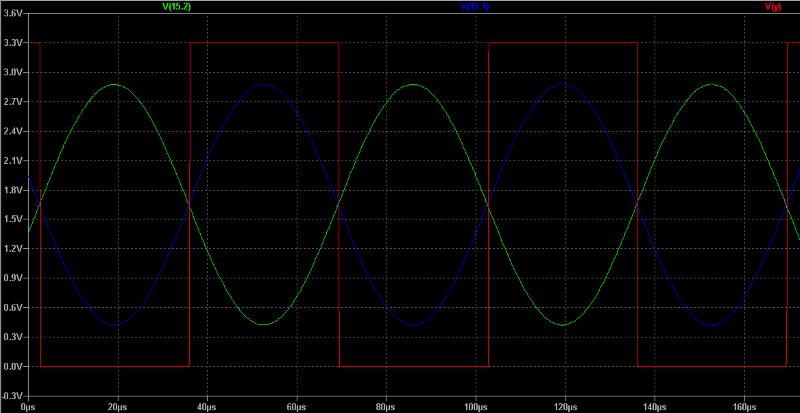The width and height of the screenshot is (800, 413).
Task: Click the first peak of green sine wave
Action: [115, 85]
